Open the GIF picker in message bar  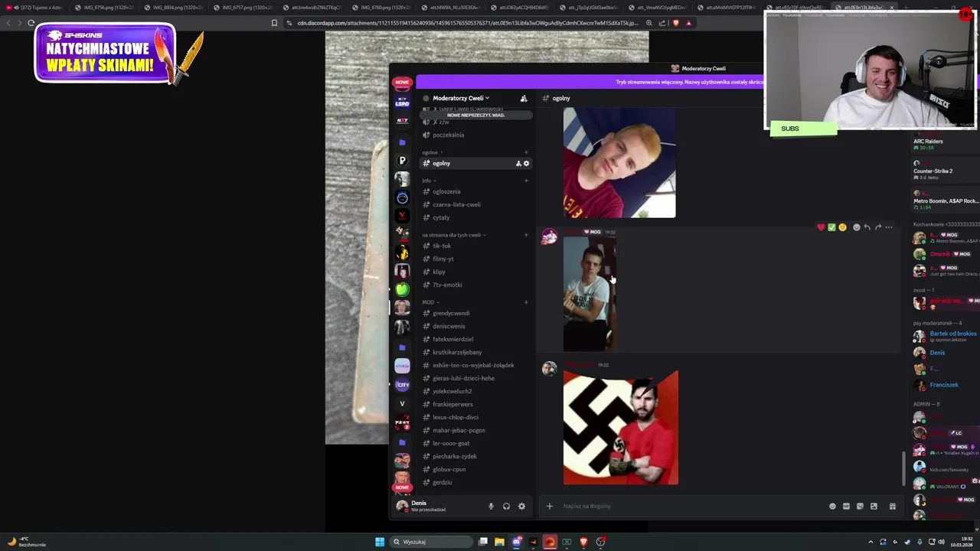(x=846, y=506)
